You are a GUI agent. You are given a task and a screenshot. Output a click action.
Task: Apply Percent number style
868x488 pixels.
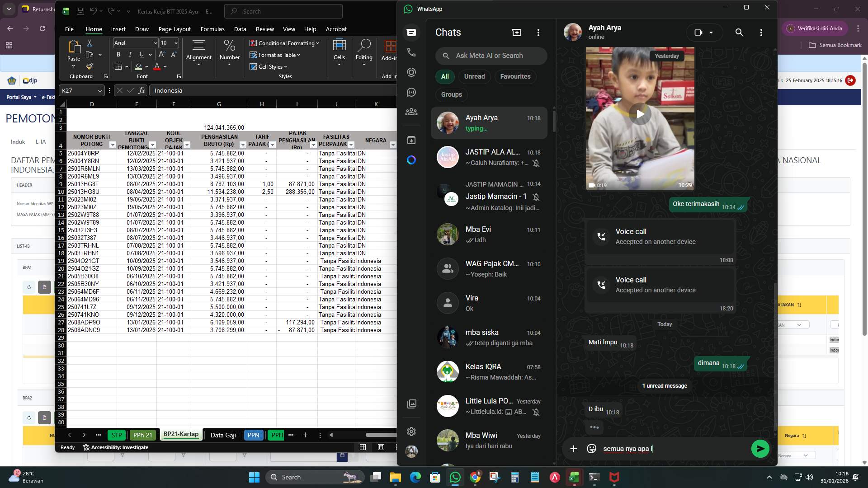pos(229,45)
